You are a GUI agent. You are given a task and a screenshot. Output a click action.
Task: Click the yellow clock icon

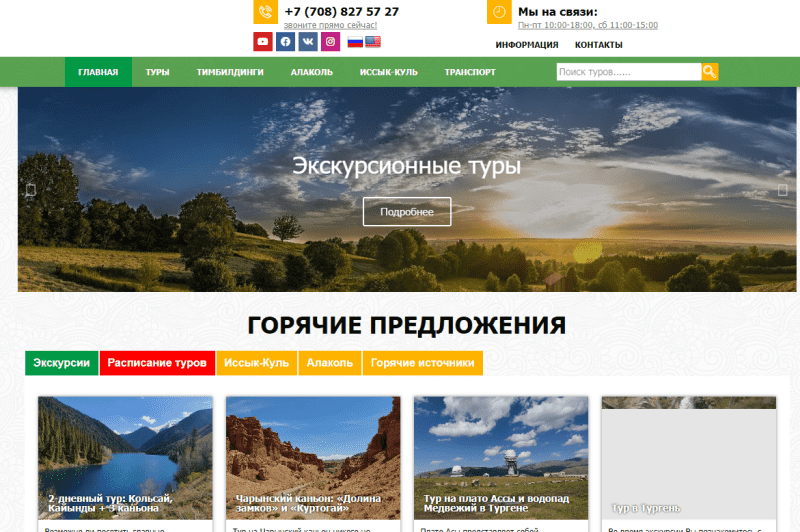click(499, 12)
